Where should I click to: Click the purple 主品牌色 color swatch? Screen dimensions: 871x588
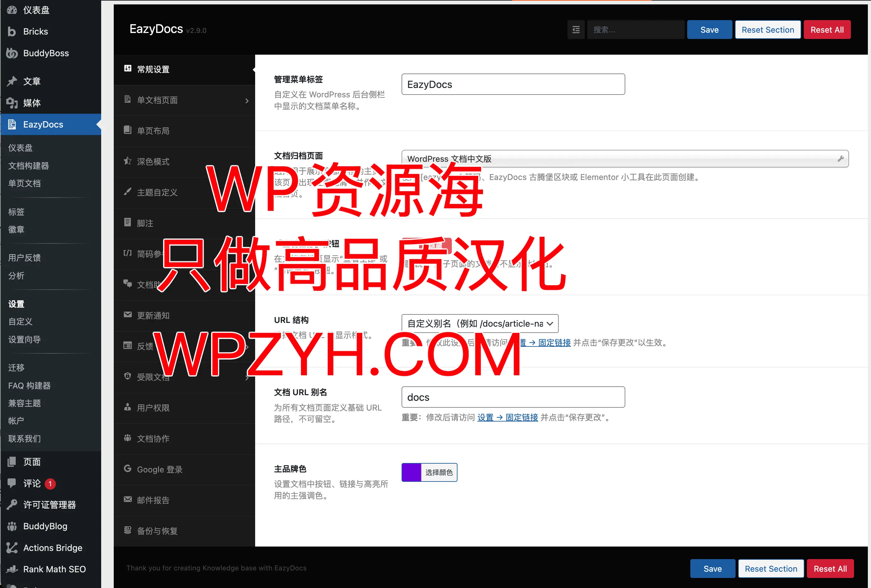coord(411,472)
